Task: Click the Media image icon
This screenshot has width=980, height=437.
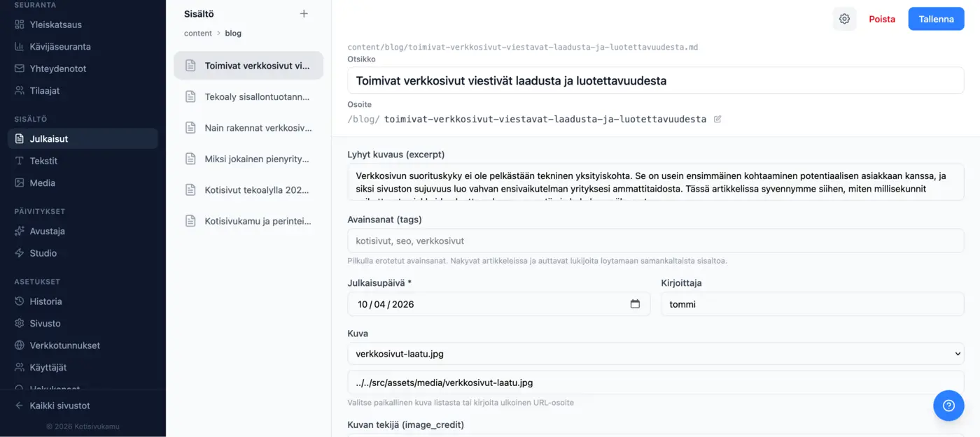Action: coord(20,182)
